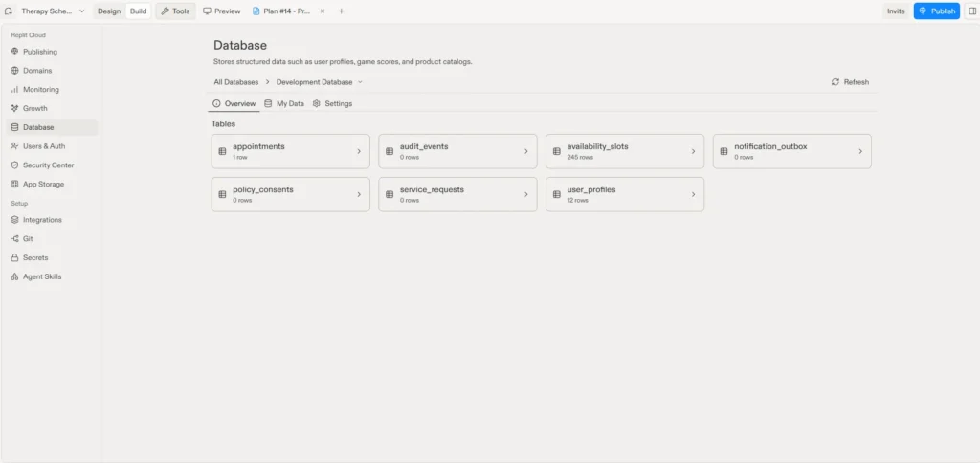Screen dimensions: 980x463
Task: Open policy_consents table via its chevron
Action: coord(359,194)
